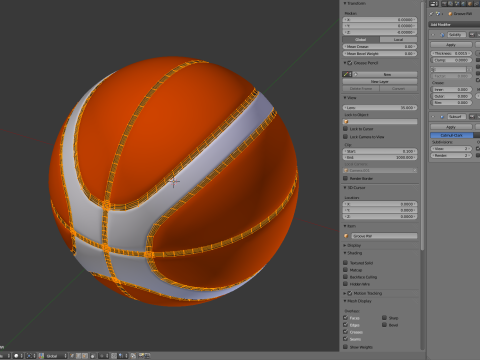Open Properties editor type selector
The width and height of the screenshot is (480, 360).
click(434, 4)
